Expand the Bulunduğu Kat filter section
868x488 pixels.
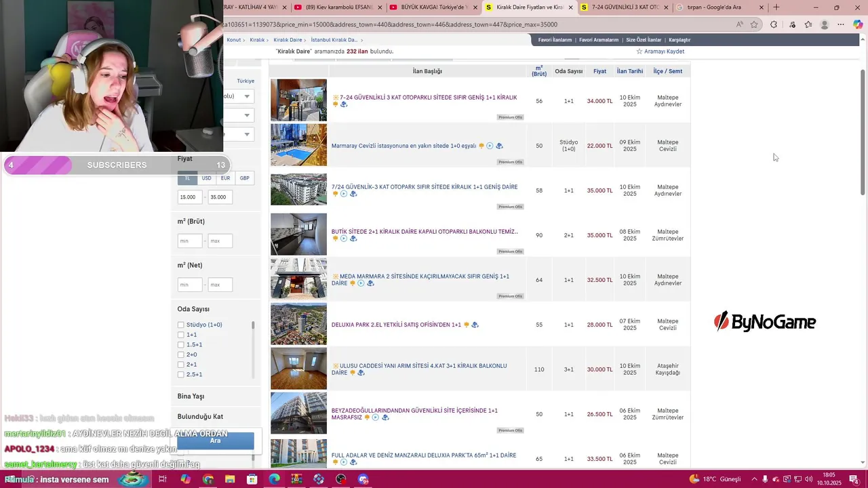pyautogui.click(x=200, y=417)
